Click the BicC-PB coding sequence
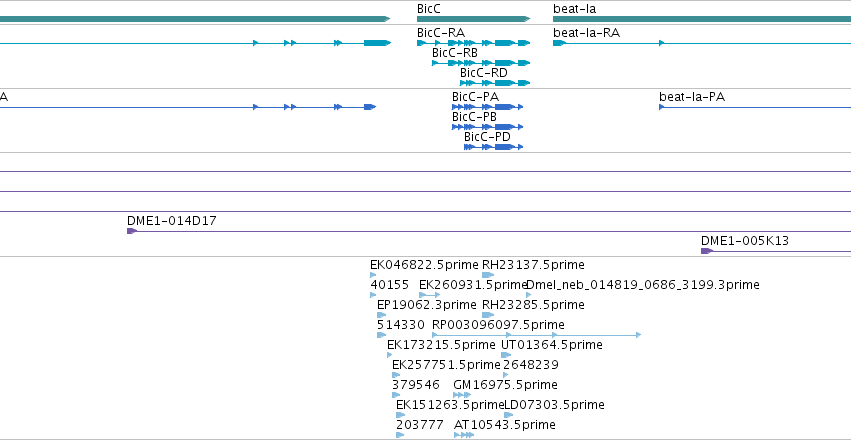The height and width of the screenshot is (440, 851). click(487, 127)
